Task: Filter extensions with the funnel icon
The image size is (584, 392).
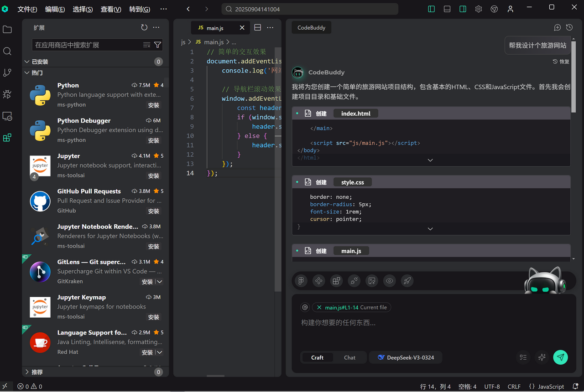Action: click(x=157, y=45)
